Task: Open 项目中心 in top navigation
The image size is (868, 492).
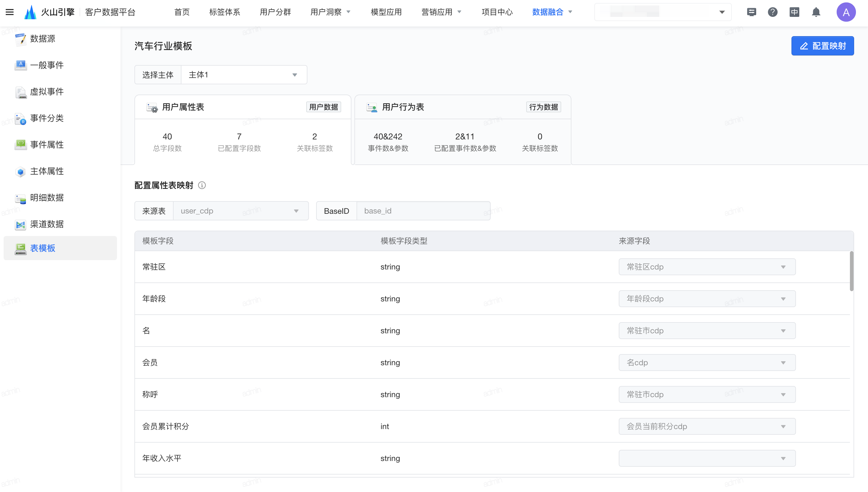Action: [497, 12]
